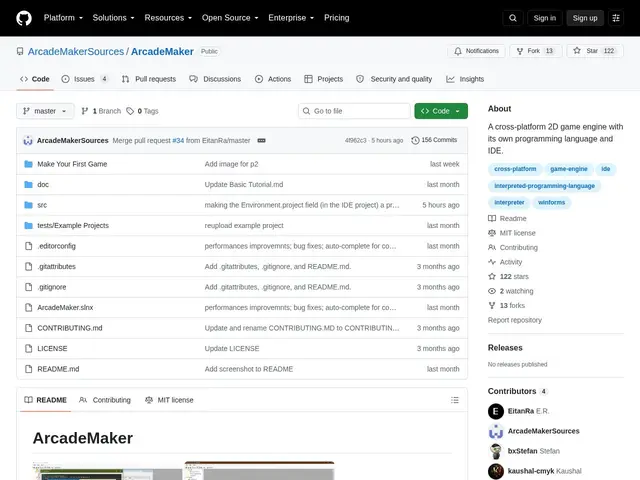Viewport: 640px width, 480px height.
Task: Click the book icon beside Readme in sidebar
Action: 492,218
